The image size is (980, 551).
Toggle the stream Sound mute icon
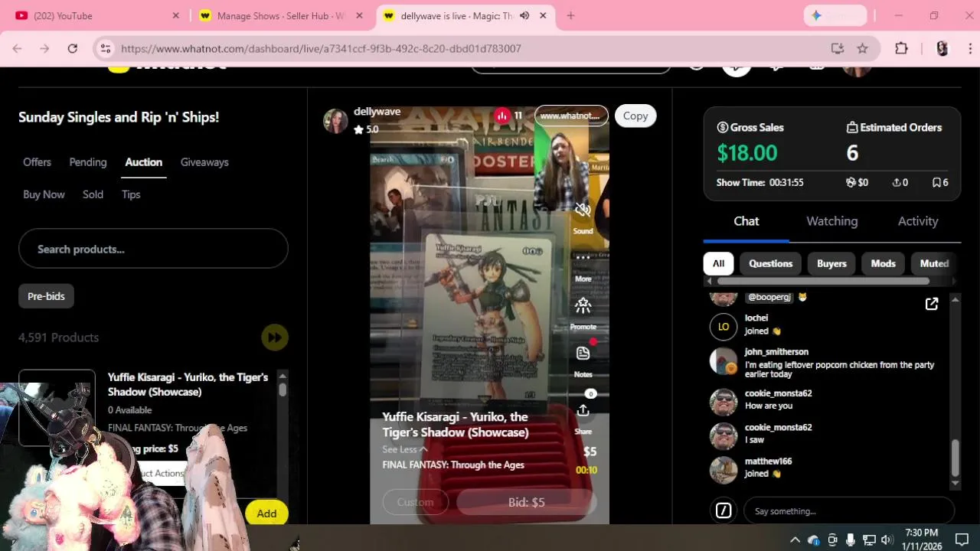coord(583,210)
